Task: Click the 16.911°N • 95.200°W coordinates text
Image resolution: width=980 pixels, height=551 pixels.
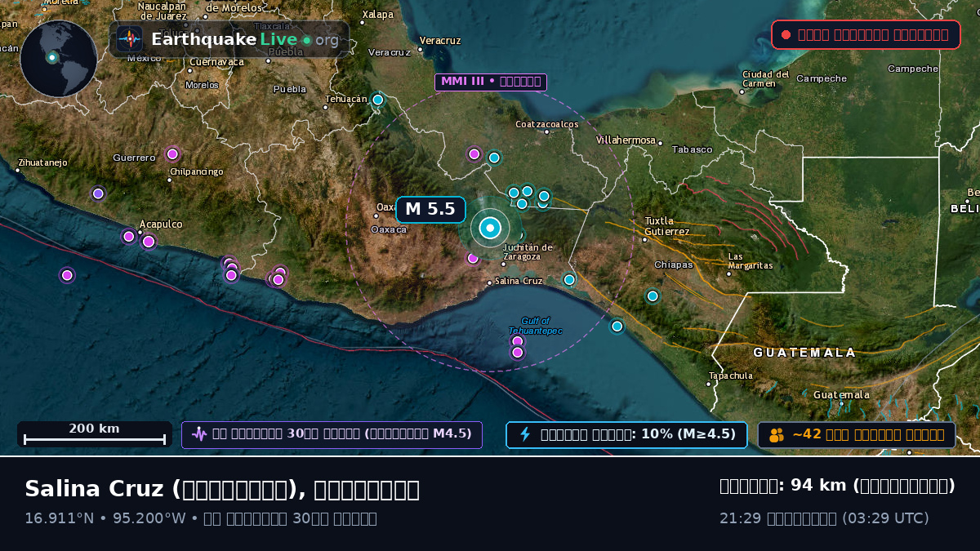Action: (105, 518)
